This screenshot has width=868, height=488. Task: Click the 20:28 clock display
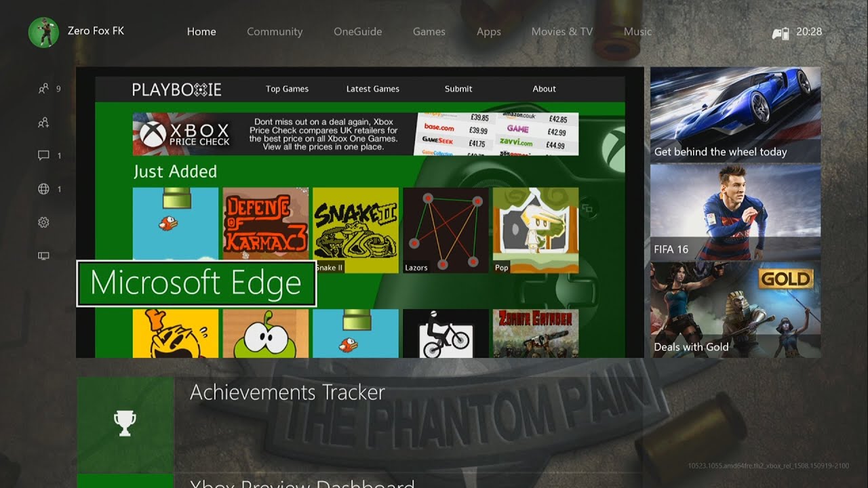coord(809,32)
